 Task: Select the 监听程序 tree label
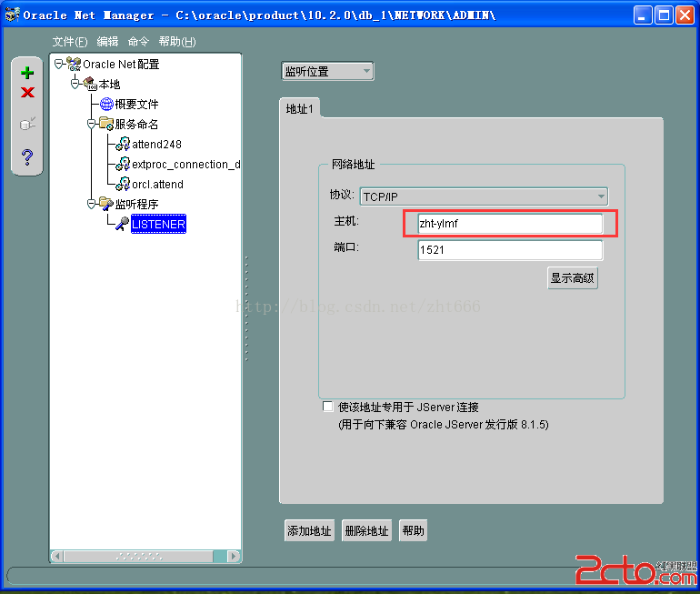(x=136, y=204)
